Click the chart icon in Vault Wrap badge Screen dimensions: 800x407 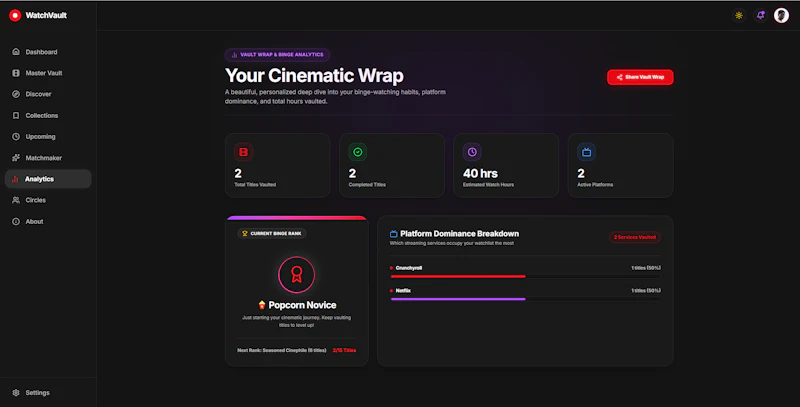point(234,55)
